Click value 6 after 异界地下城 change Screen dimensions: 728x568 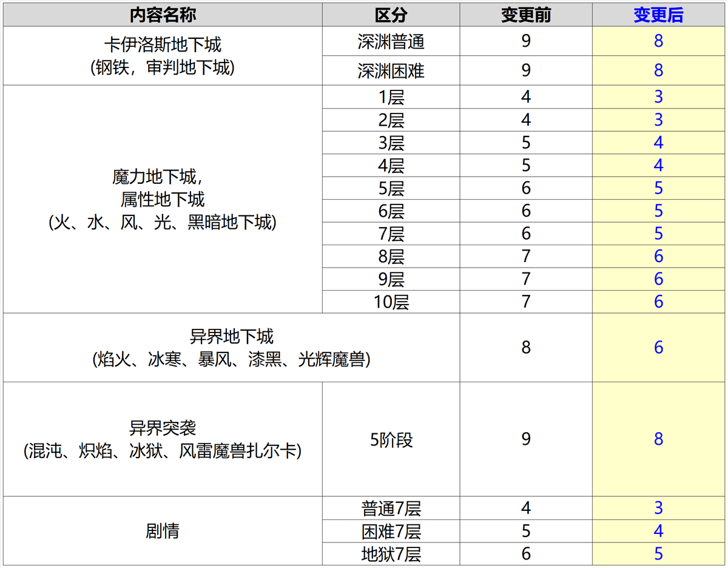(657, 347)
